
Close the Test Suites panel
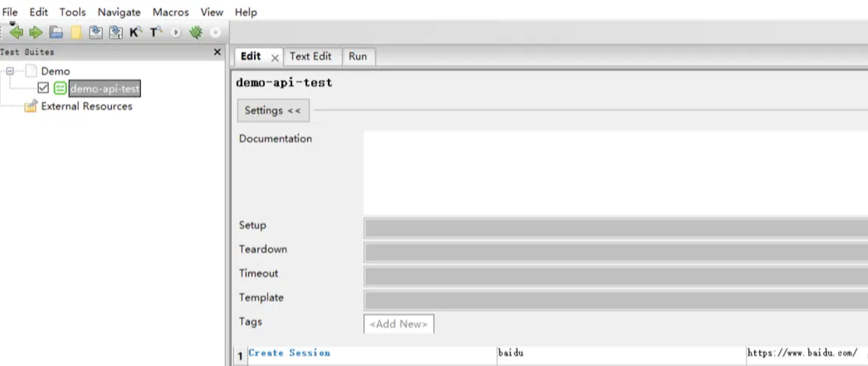click(x=217, y=52)
